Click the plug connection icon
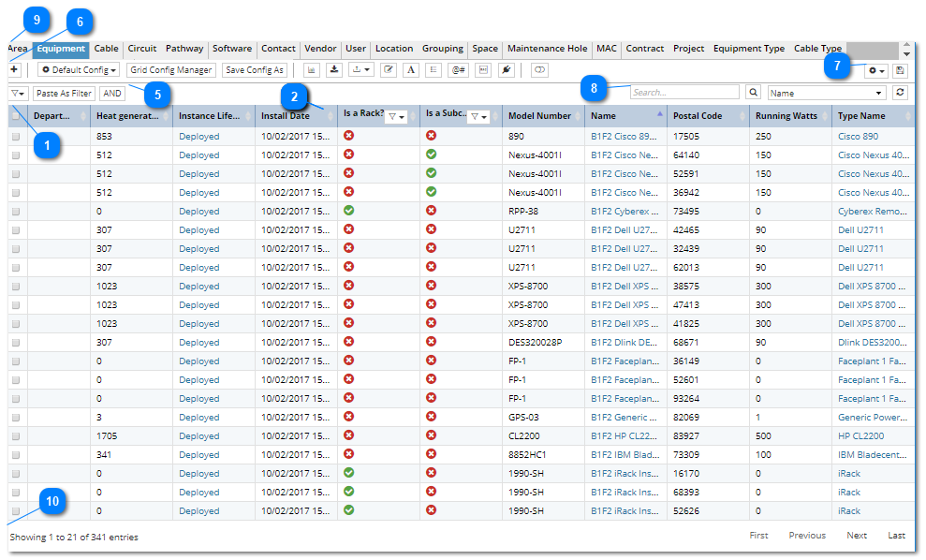The width and height of the screenshot is (926, 560). click(x=507, y=69)
